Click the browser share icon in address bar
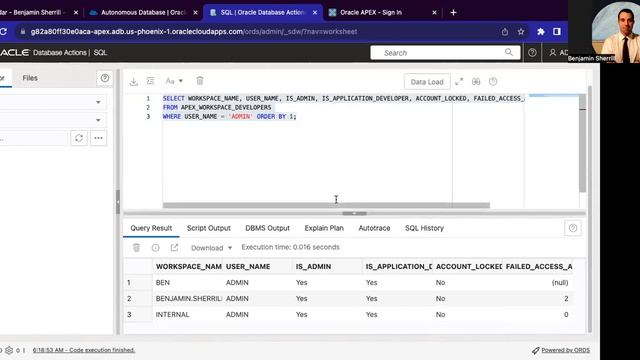The image size is (640, 360). [x=505, y=32]
